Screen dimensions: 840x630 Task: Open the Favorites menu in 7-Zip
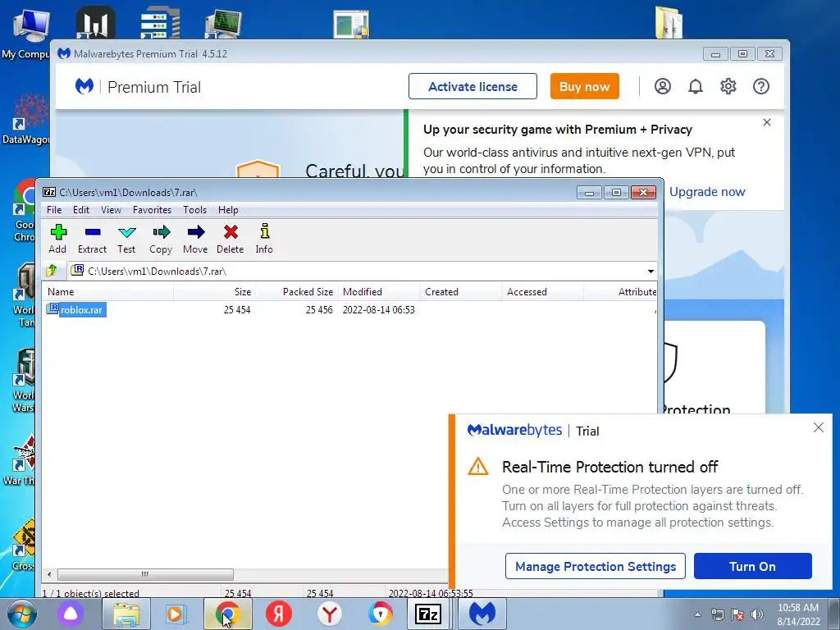[x=152, y=210]
